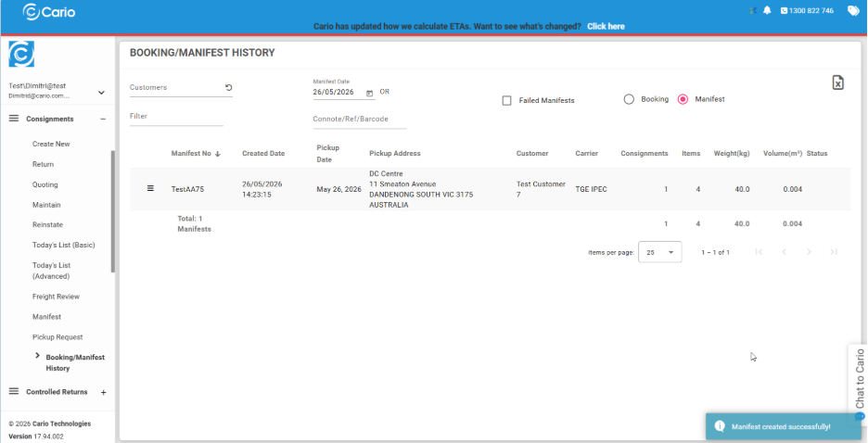Viewport: 868px width, 443px height.
Task: Go to Pickup Request menu item
Action: [57, 336]
